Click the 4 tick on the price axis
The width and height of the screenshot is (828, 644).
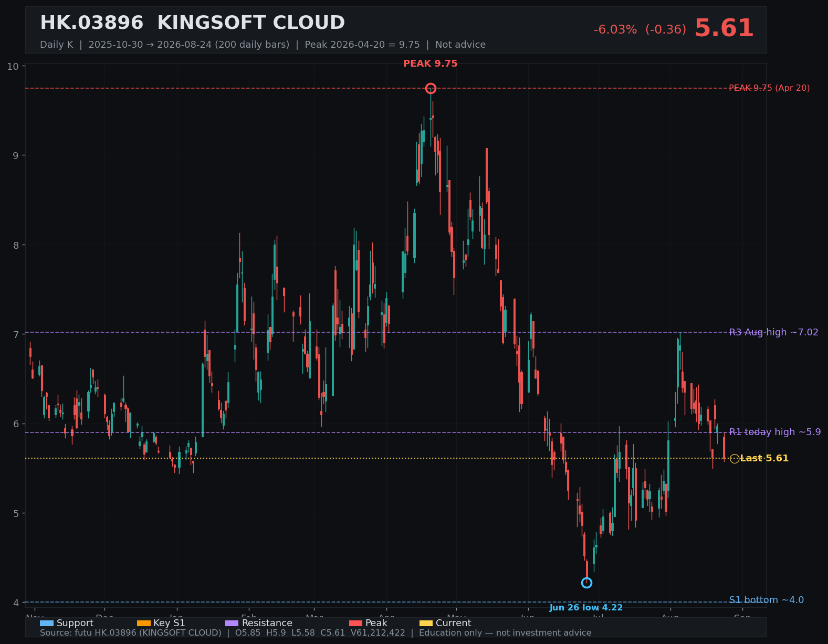coord(16,603)
